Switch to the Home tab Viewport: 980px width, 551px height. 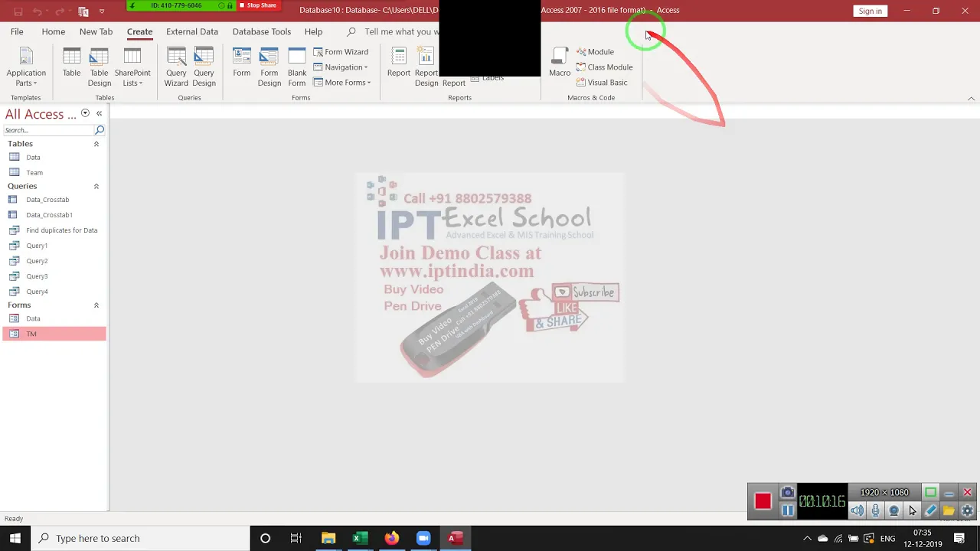coord(54,31)
